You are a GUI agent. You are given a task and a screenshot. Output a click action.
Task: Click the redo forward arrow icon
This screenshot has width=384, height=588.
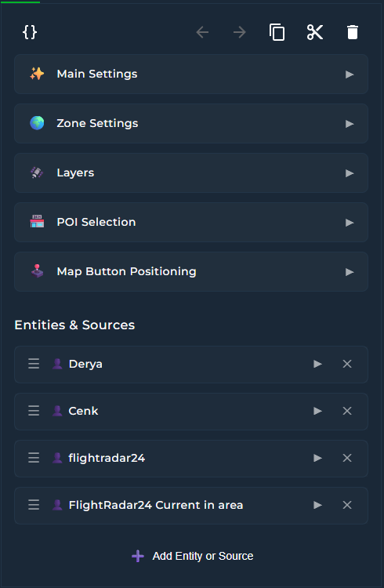pos(240,32)
